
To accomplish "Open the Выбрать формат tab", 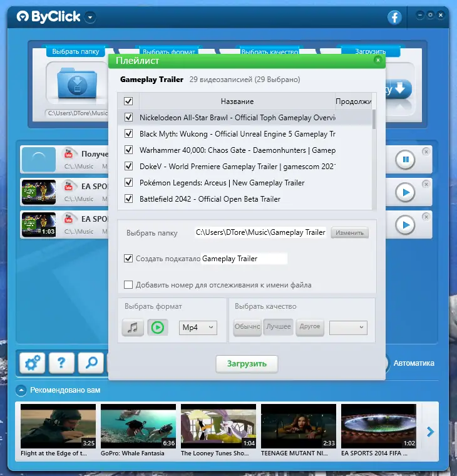I will 169,51.
